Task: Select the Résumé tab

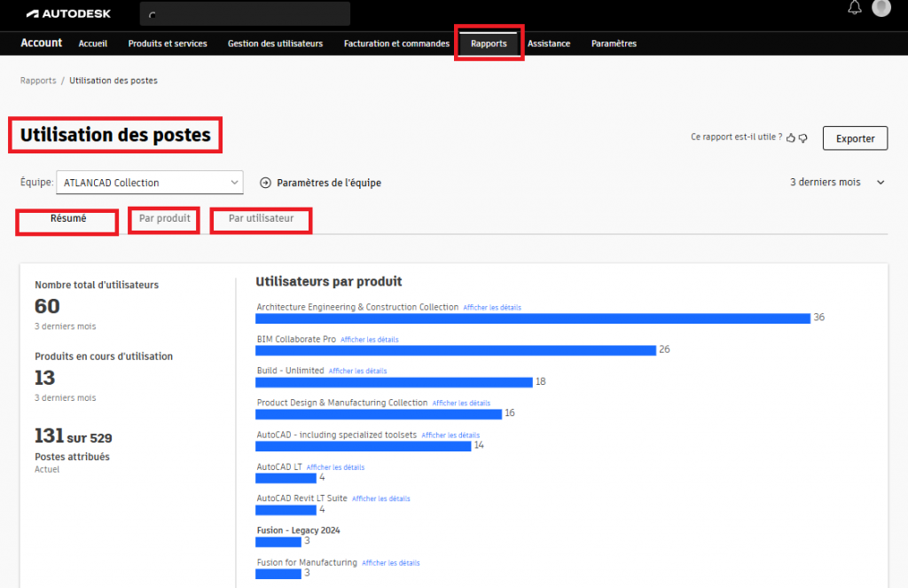Action: 68,219
